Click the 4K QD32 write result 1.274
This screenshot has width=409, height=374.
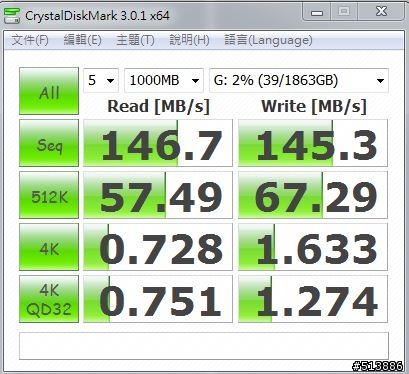[313, 299]
